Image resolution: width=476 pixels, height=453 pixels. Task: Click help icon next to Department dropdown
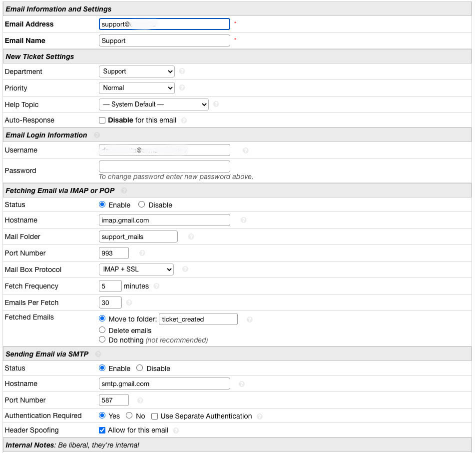point(182,71)
